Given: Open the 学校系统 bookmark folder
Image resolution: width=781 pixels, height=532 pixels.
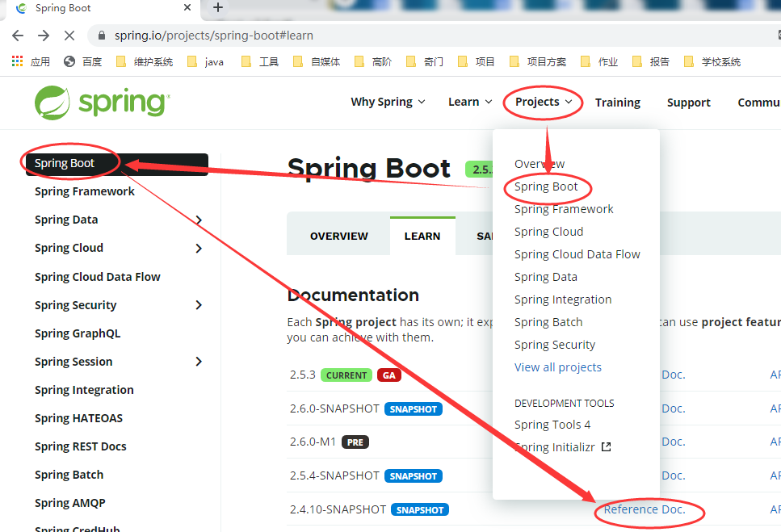Looking at the screenshot, I should coord(712,61).
